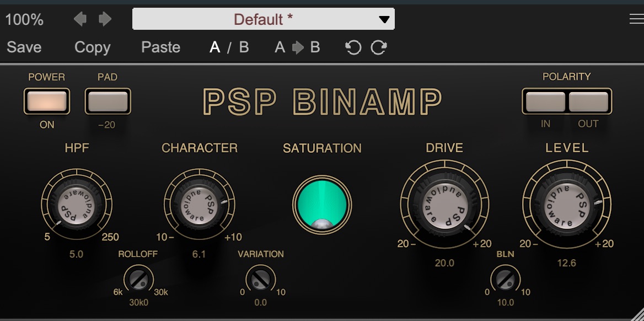Click Save preset button
The height and width of the screenshot is (321, 644).
[24, 47]
